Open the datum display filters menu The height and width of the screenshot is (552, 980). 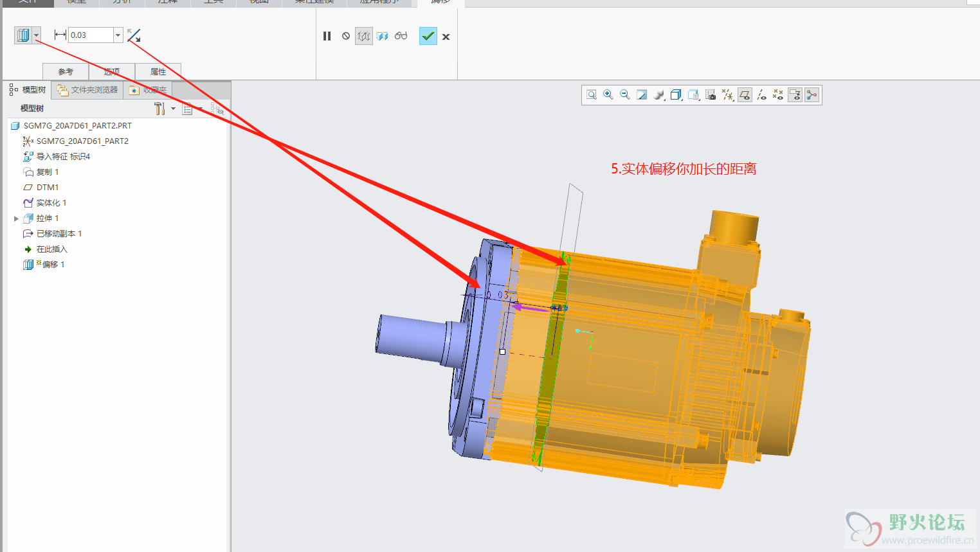727,95
